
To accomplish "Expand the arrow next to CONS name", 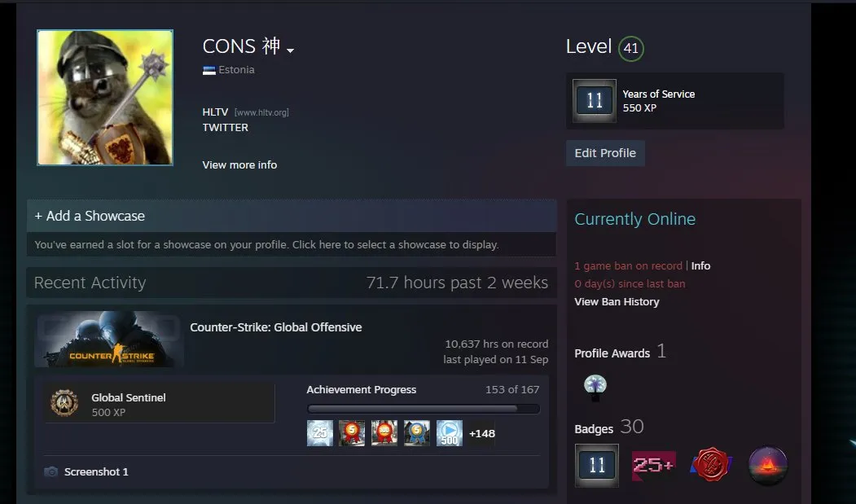I will 291,50.
